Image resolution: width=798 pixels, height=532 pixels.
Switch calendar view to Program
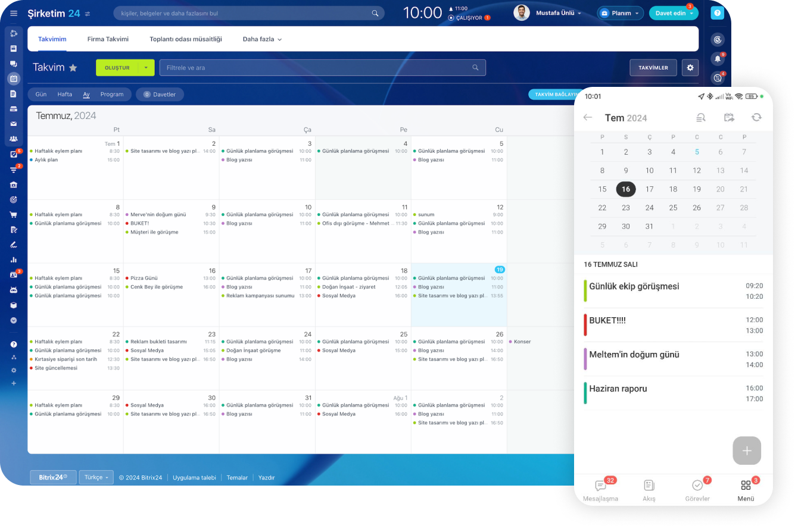pyautogui.click(x=112, y=94)
